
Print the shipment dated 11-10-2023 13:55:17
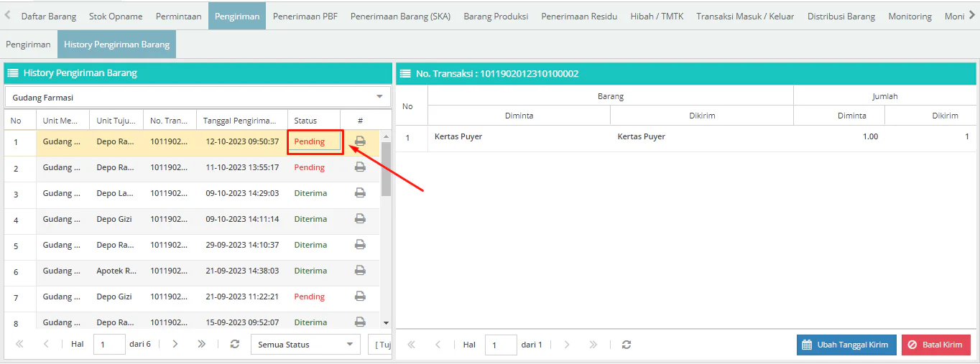pyautogui.click(x=360, y=167)
